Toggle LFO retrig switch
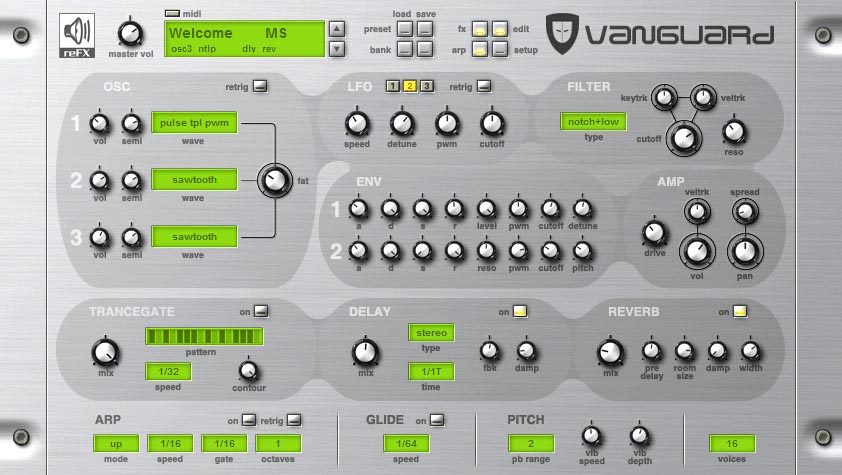 484,86
